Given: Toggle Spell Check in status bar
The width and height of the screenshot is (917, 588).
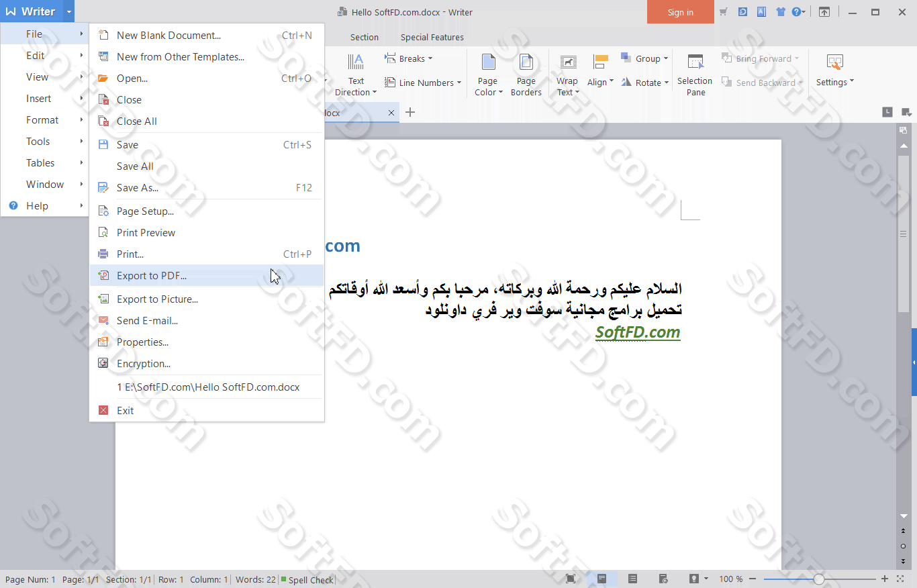Looking at the screenshot, I should coord(307,580).
